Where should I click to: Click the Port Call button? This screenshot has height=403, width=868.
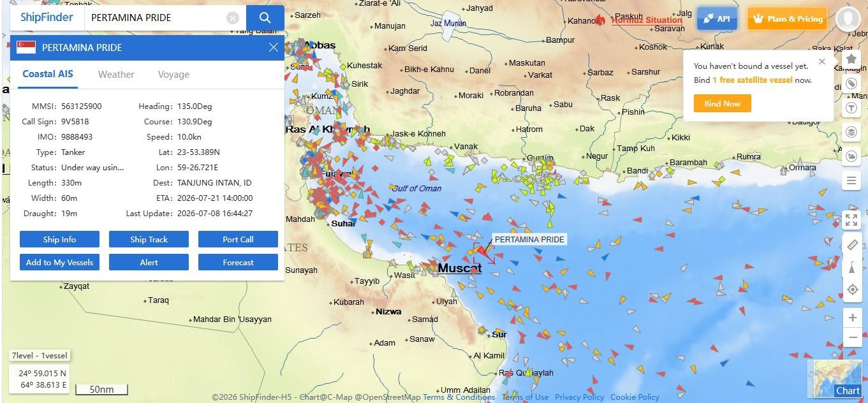coord(238,239)
